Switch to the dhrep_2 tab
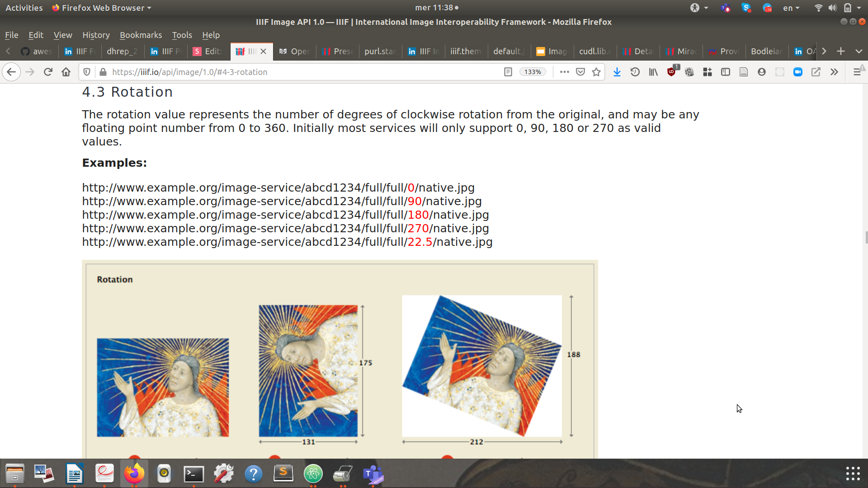This screenshot has width=868, height=488. click(122, 51)
